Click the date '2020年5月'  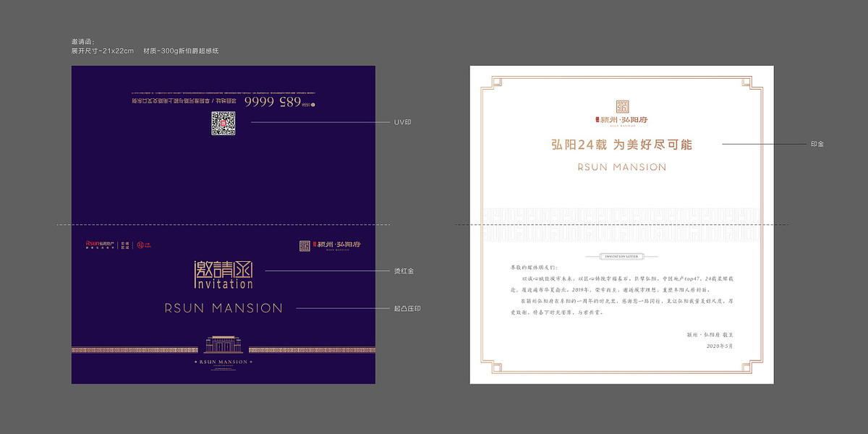(x=720, y=346)
